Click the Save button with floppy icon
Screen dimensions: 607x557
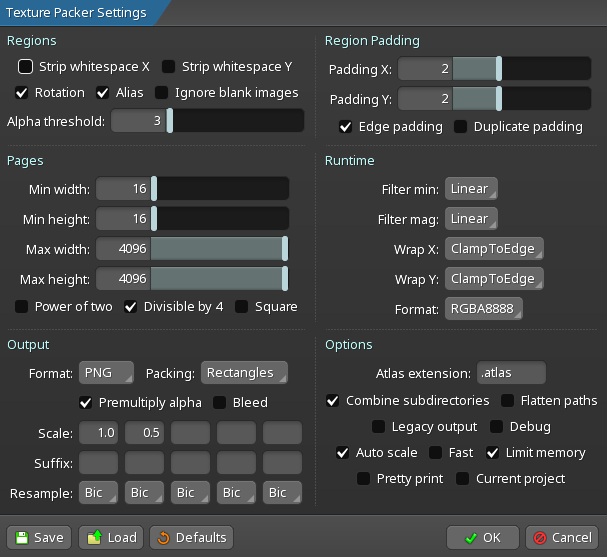(x=39, y=537)
